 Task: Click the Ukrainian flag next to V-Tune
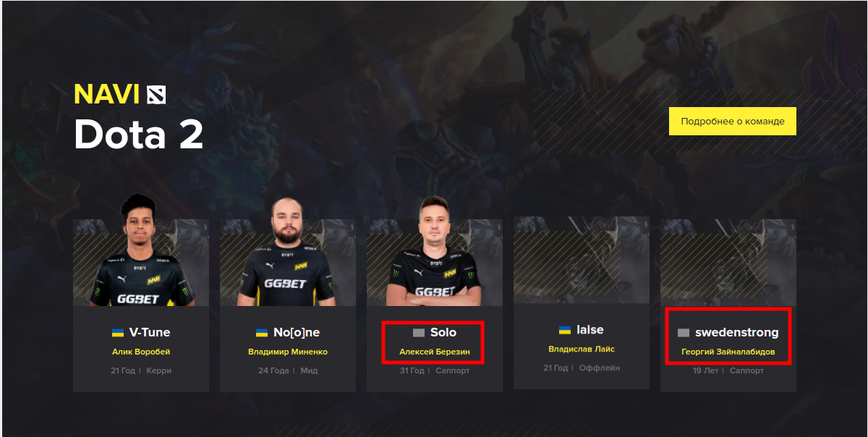point(118,332)
